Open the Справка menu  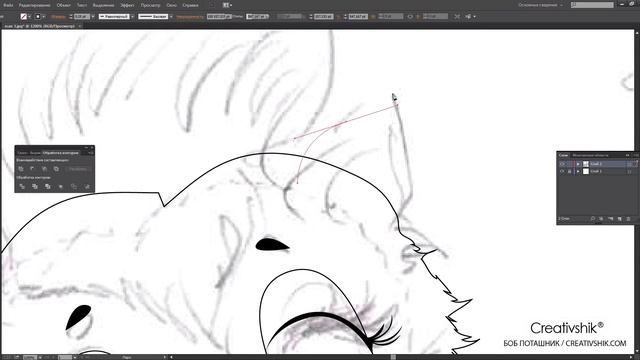tap(190, 5)
